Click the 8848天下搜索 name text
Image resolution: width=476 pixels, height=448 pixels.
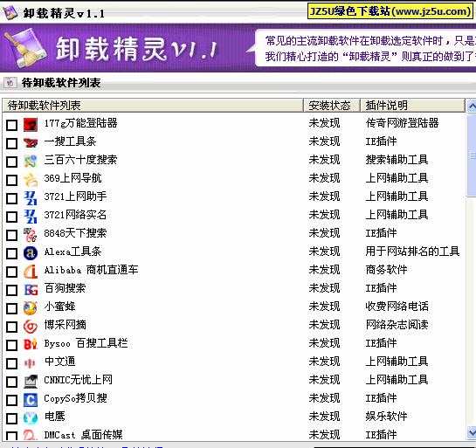(75, 233)
